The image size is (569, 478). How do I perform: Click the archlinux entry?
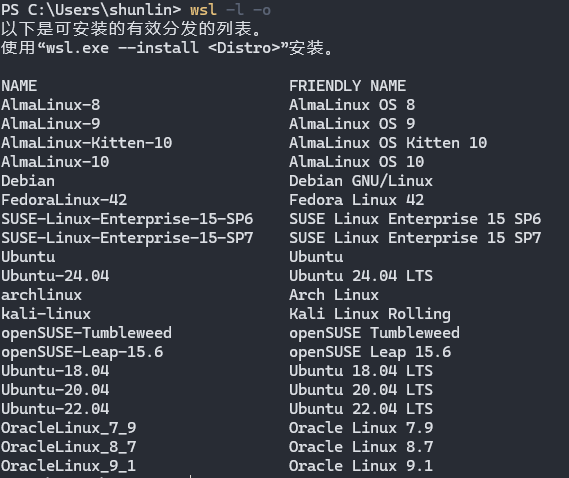41,295
